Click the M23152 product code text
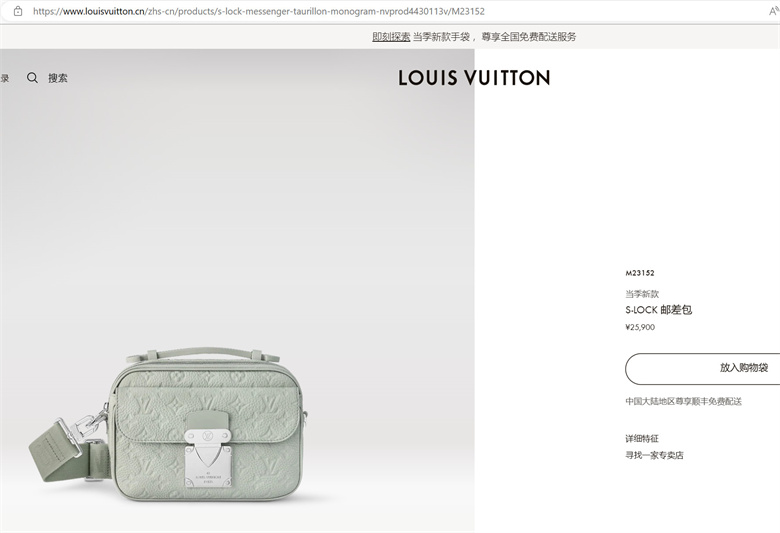 (x=640, y=273)
